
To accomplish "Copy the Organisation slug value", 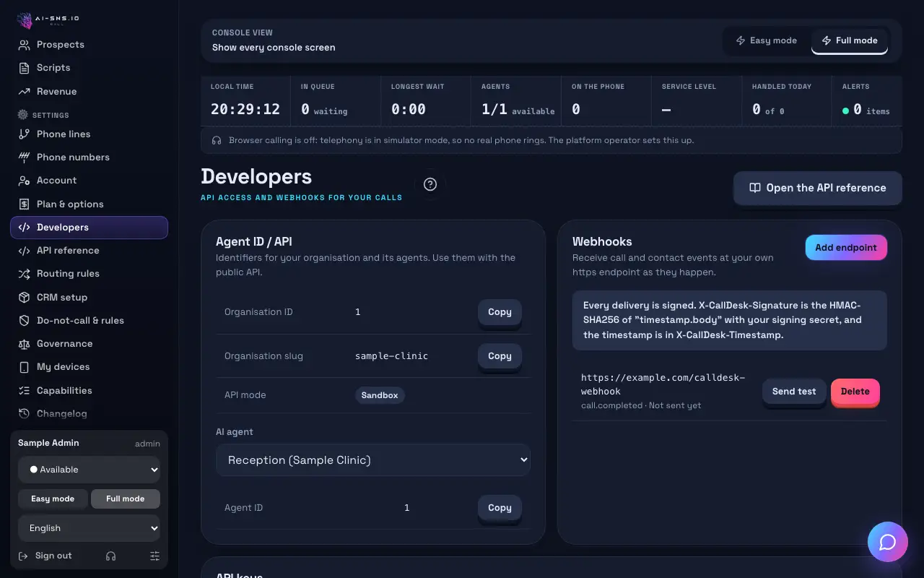I will (x=500, y=356).
